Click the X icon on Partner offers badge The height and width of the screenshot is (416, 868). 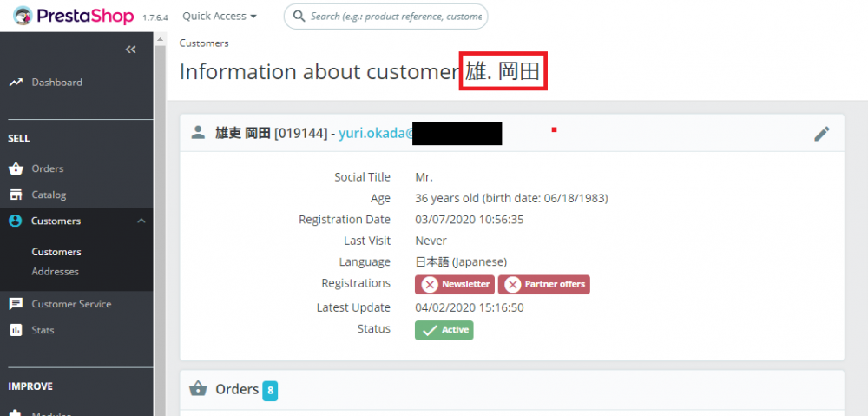click(513, 285)
